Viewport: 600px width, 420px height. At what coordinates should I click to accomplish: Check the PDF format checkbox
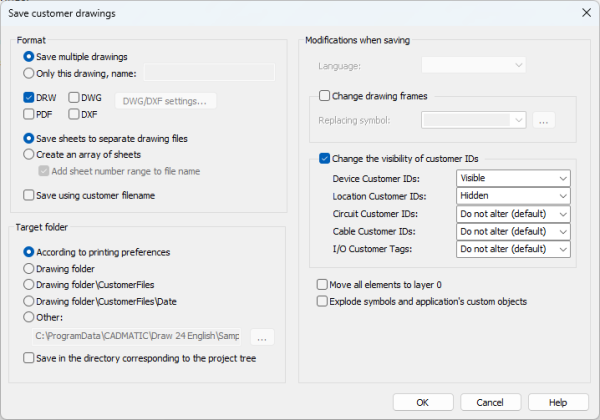click(x=28, y=115)
